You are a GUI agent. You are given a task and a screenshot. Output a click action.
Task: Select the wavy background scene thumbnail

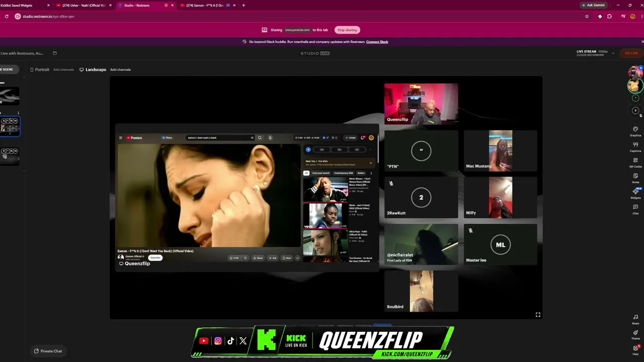point(10,96)
